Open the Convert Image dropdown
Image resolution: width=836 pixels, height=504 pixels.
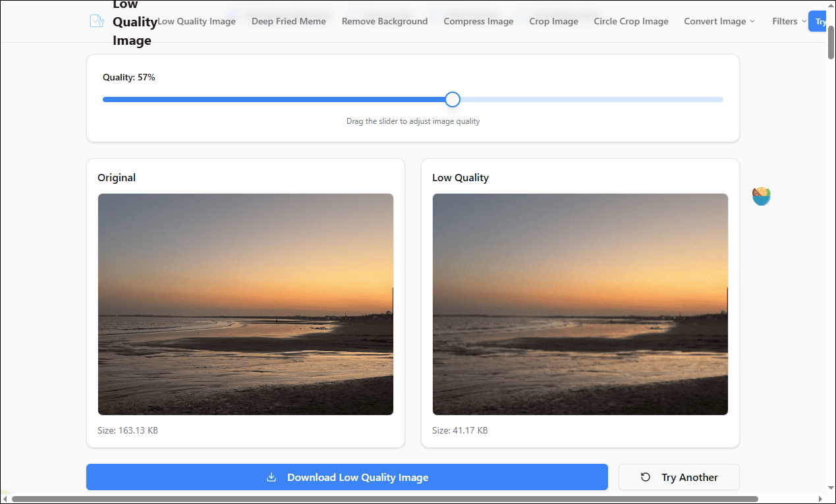(x=715, y=21)
